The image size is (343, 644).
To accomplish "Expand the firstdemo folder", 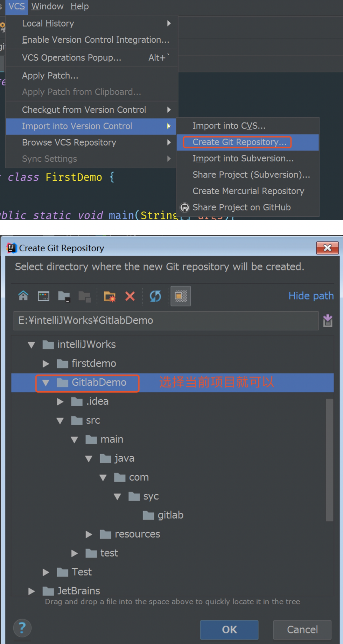I will point(46,364).
